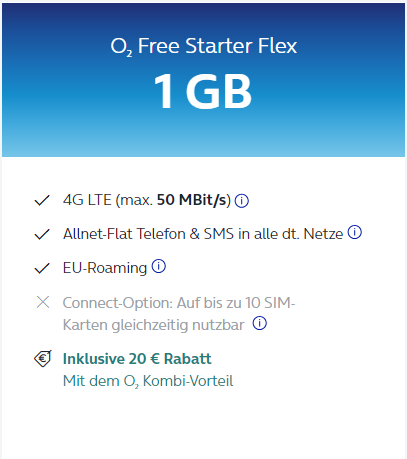Click the euro price tag icon
This screenshot has height=459, width=407.
43,359
